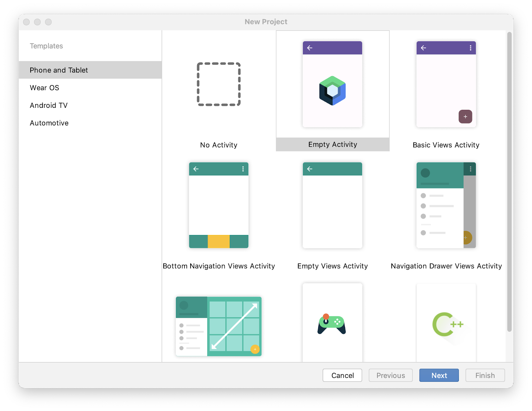This screenshot has width=532, height=411.
Task: Click the back arrow in Empty Activity thumbnail
Action: point(310,48)
